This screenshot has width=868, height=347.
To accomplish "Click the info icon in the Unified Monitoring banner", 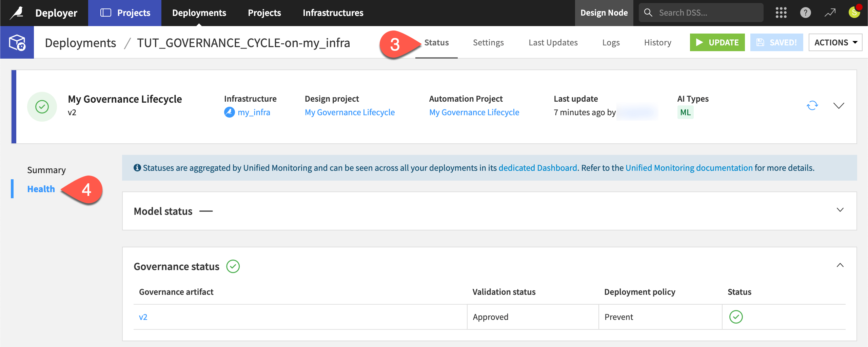I will (137, 167).
